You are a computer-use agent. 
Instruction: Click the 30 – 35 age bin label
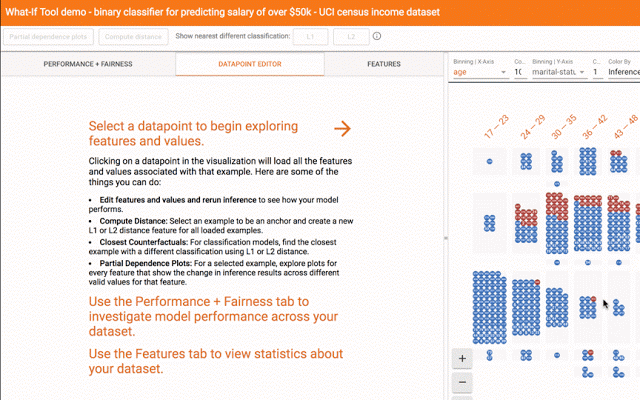click(565, 126)
